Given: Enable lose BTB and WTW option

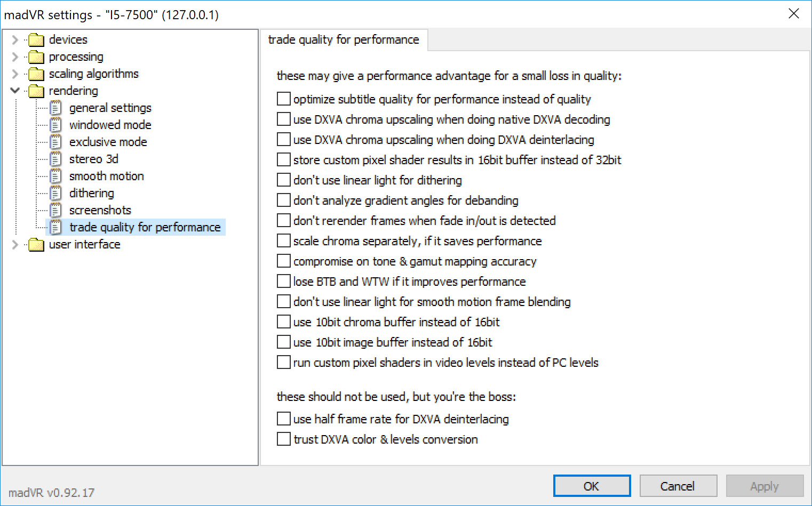Looking at the screenshot, I should point(284,281).
